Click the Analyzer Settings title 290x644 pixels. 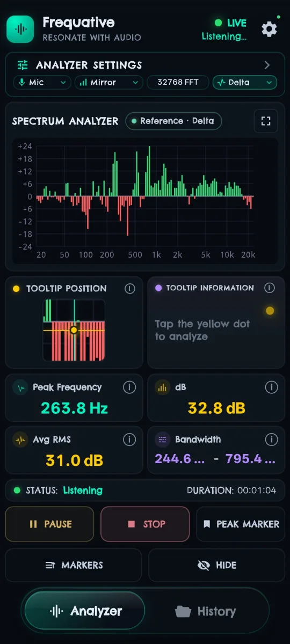click(89, 65)
